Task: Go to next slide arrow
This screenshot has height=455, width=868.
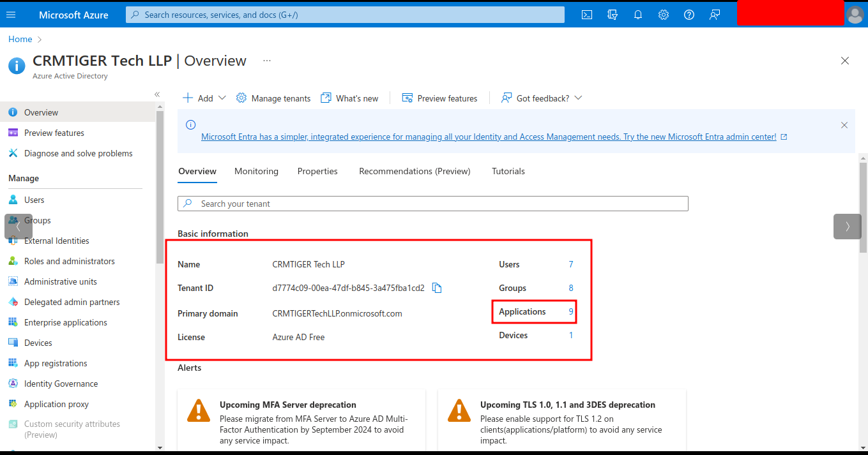Action: click(x=848, y=227)
